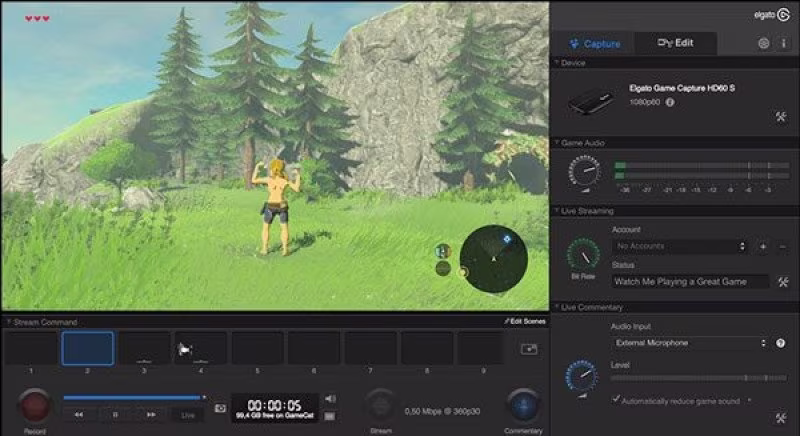Start broadcasting with the Stream button
The height and width of the screenshot is (436, 800).
pos(381,406)
